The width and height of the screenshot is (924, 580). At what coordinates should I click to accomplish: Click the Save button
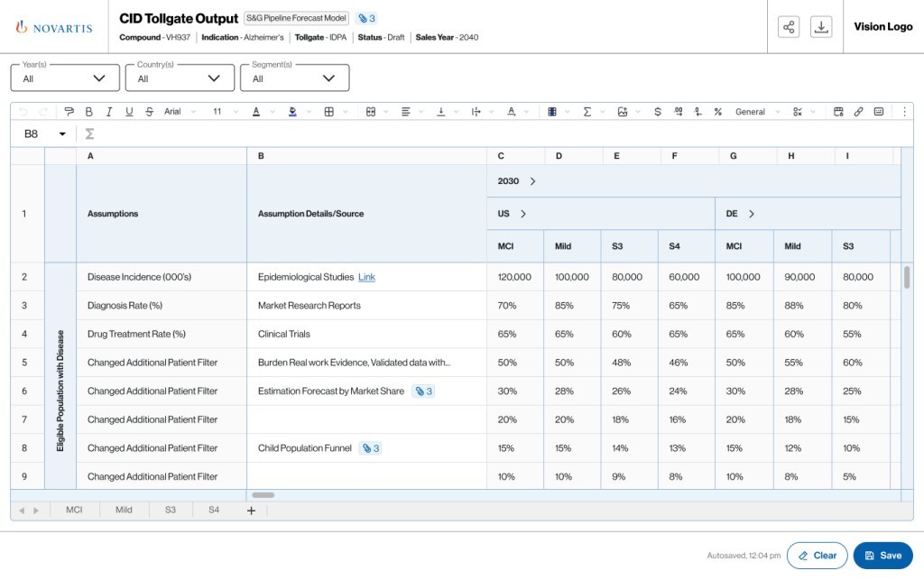tap(882, 556)
